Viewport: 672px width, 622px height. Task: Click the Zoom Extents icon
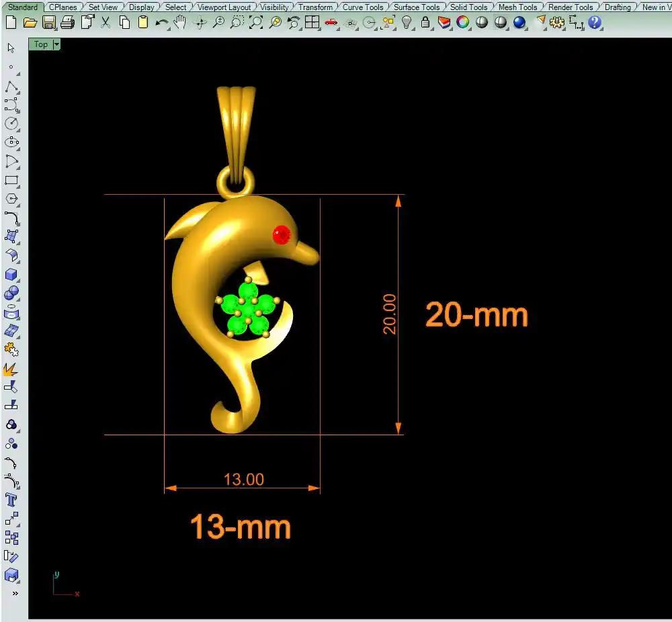(x=256, y=22)
